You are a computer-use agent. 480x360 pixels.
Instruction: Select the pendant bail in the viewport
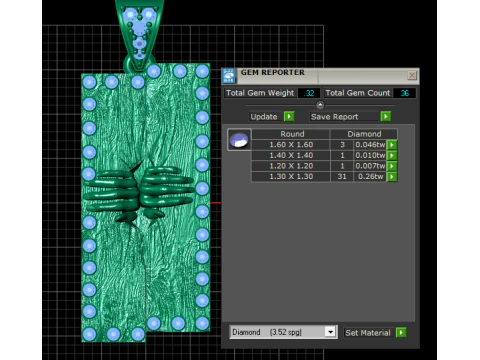(x=139, y=35)
